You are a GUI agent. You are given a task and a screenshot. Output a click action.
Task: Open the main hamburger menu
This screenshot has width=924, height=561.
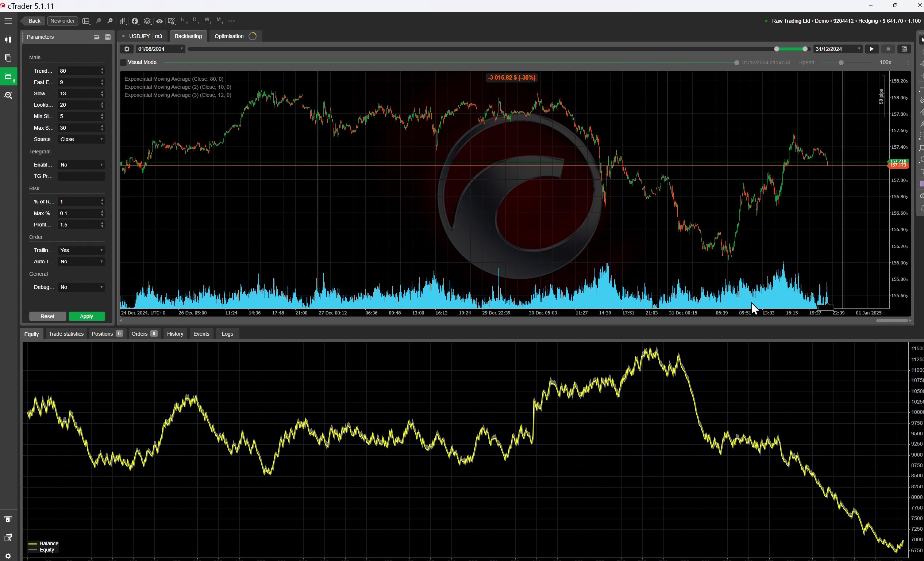click(x=8, y=21)
